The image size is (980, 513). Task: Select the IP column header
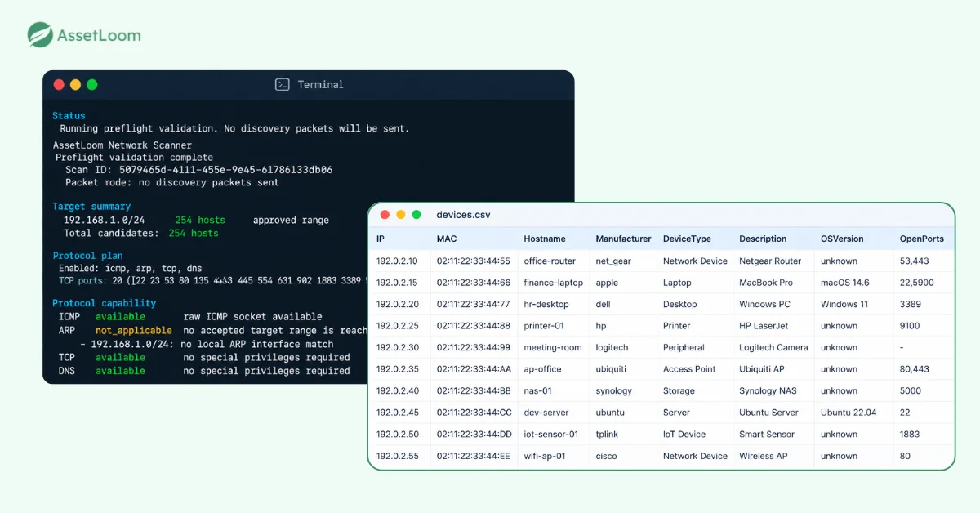[381, 239]
